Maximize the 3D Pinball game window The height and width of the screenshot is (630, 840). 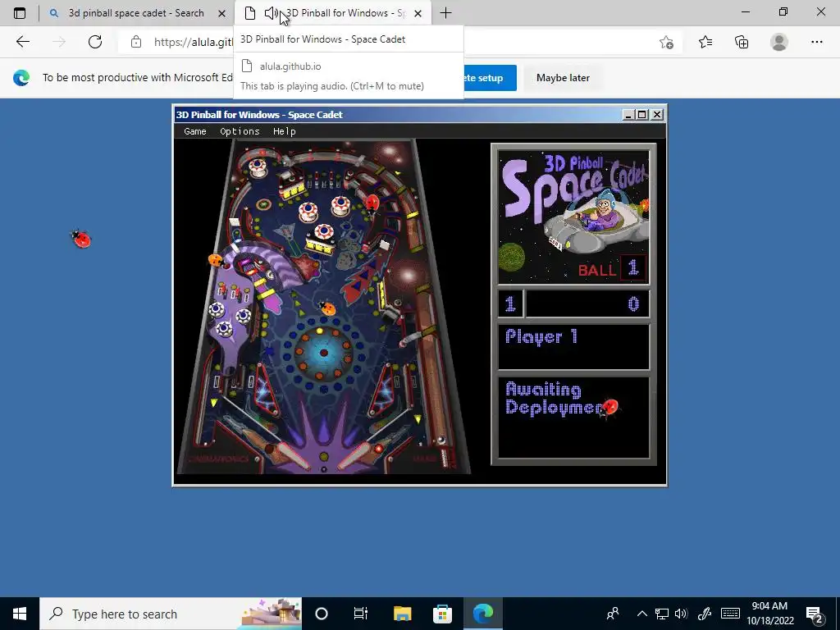point(641,115)
